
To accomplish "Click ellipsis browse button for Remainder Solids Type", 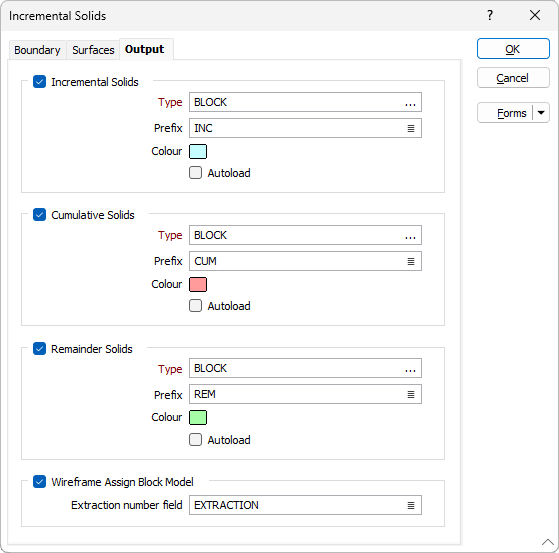I will [410, 369].
